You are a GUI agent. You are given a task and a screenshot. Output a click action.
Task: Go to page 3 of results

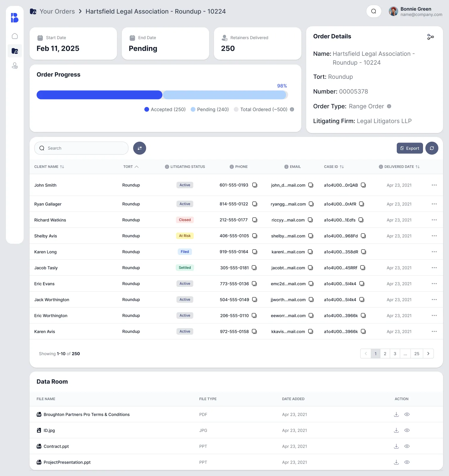(395, 354)
